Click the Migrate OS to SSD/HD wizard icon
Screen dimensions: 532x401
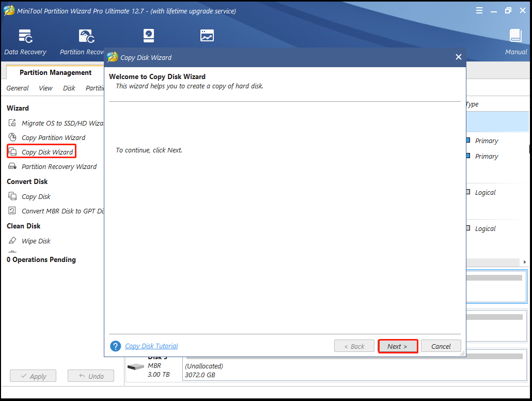[12, 123]
